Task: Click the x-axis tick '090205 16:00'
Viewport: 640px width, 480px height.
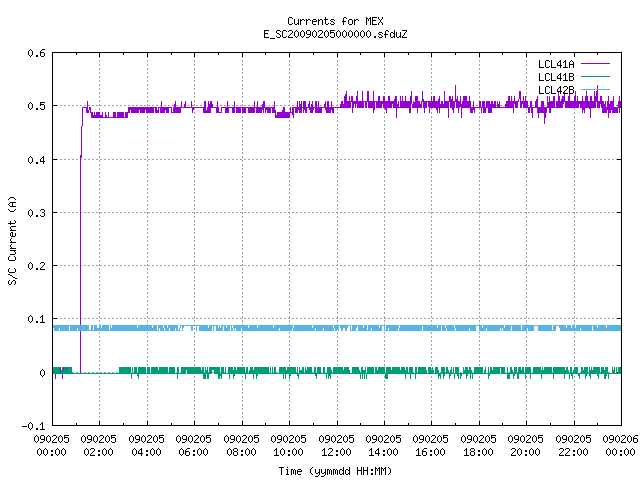Action: 431,445
